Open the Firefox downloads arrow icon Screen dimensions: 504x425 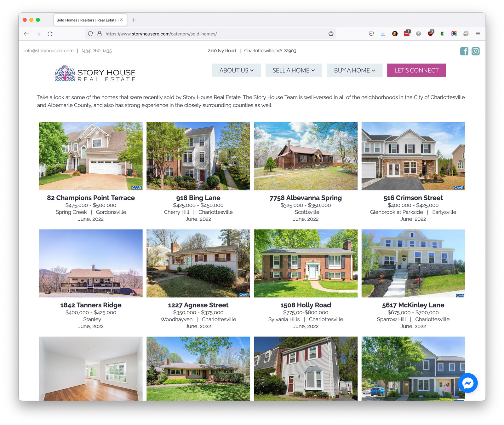point(383,34)
